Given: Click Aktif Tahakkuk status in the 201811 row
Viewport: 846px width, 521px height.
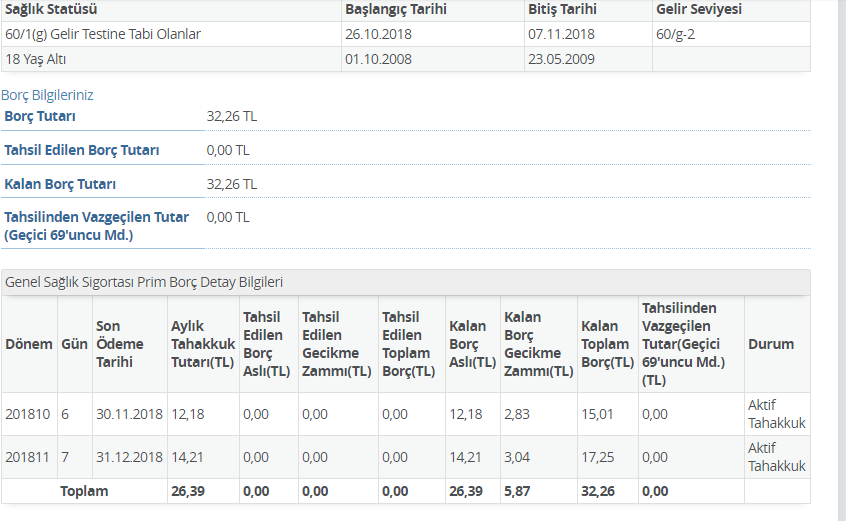Looking at the screenshot, I should 776,457.
